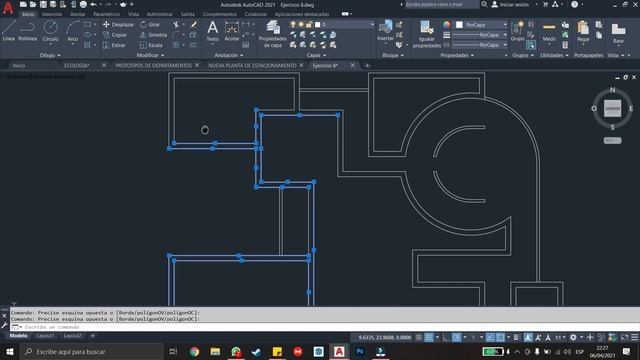The width and height of the screenshot is (640, 360).
Task: Close the ECOLOGIA drawing tab
Action: click(x=104, y=65)
